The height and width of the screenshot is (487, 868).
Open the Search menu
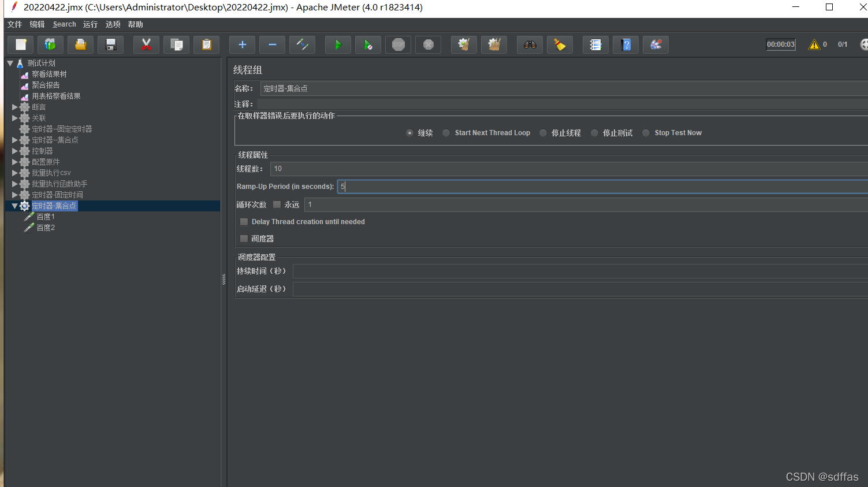pos(64,24)
